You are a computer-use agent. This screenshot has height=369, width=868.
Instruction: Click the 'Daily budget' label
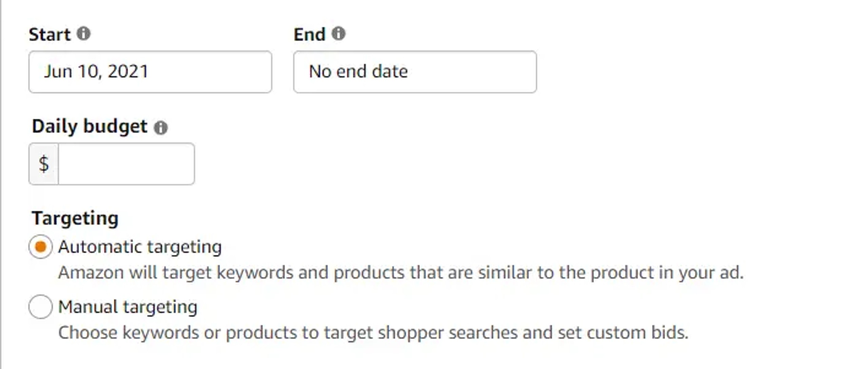coord(90,127)
